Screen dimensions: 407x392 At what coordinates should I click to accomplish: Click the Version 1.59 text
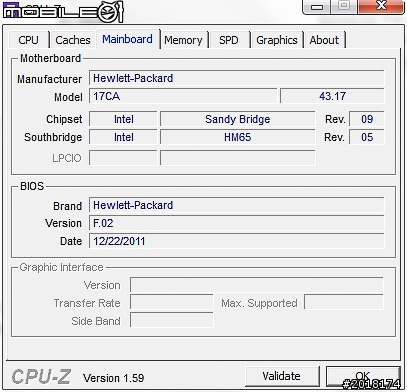(x=114, y=378)
